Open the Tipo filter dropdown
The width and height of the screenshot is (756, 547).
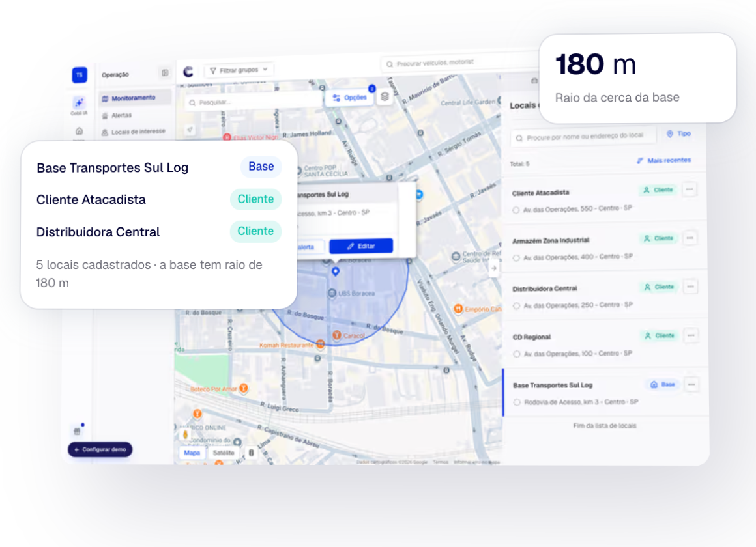(x=679, y=134)
